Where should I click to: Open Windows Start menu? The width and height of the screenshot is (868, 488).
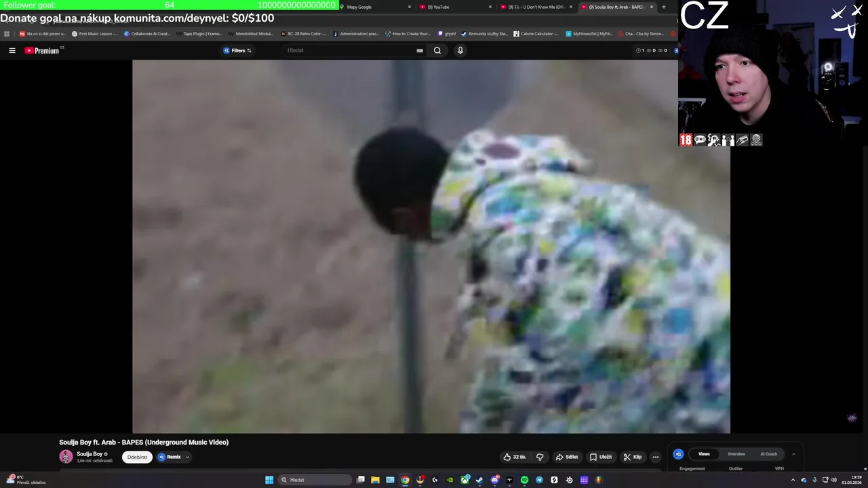(269, 480)
